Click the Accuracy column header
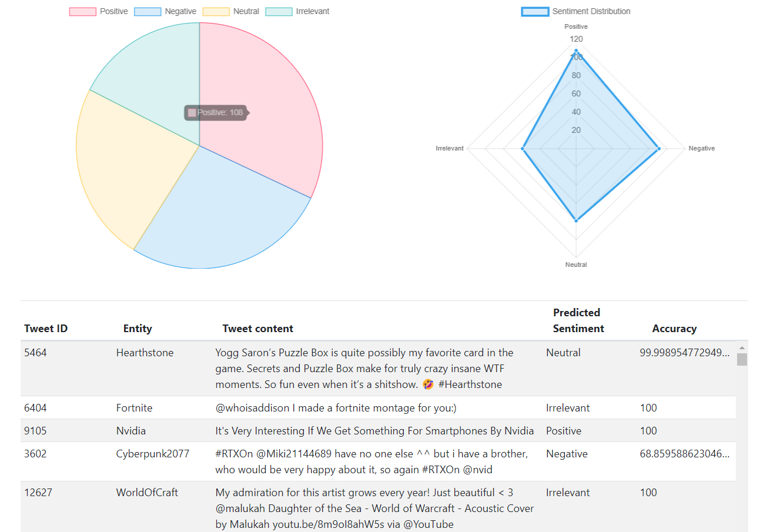This screenshot has height=532, width=770. click(x=674, y=329)
